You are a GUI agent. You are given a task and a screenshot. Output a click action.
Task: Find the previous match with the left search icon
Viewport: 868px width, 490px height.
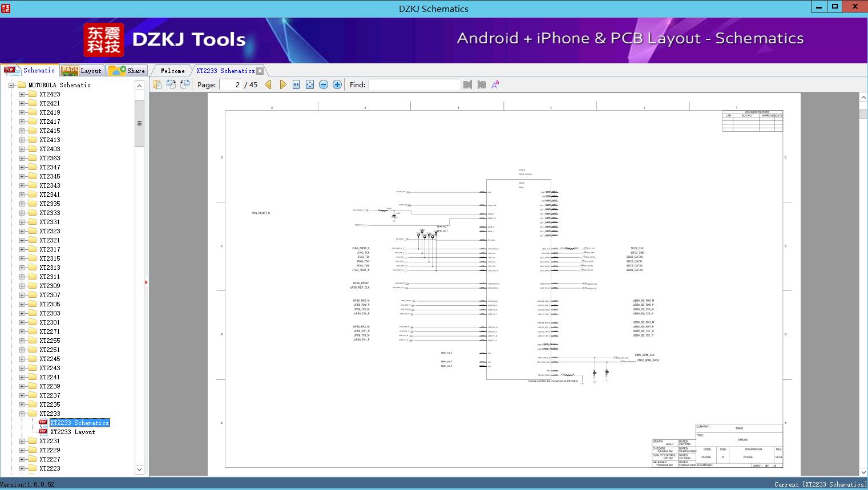(x=468, y=84)
